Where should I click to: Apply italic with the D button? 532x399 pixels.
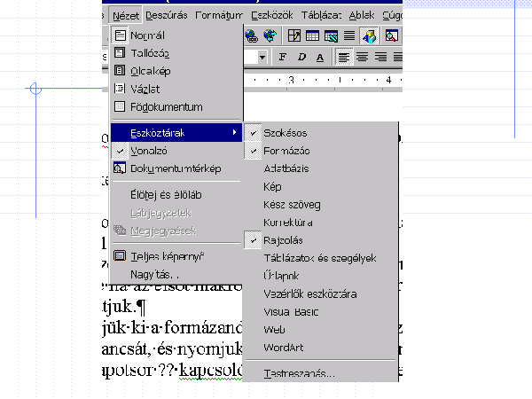301,58
